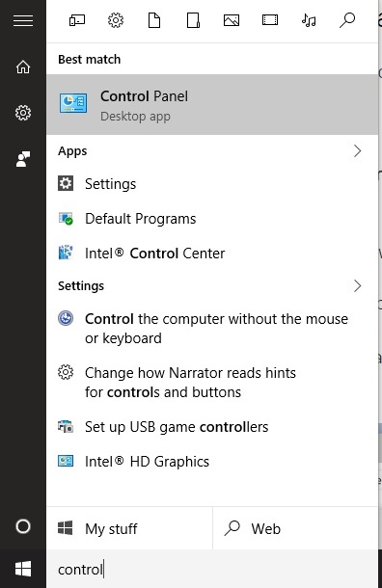
Task: Click the Intel Control Center icon
Action: click(x=66, y=253)
